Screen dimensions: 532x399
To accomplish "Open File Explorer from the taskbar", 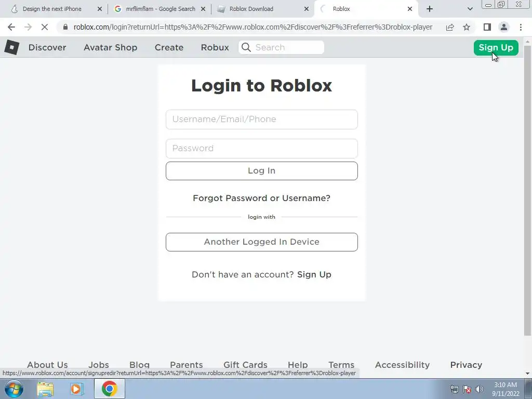I will point(45,389).
